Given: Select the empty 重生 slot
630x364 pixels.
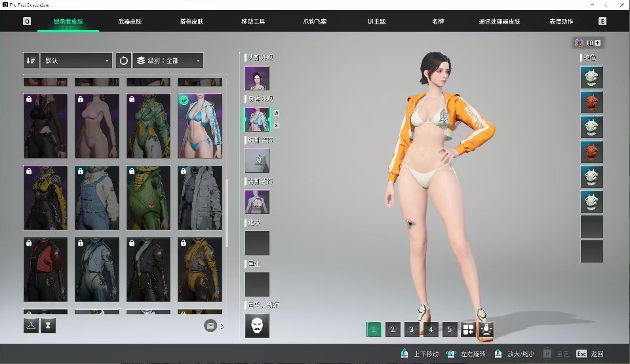Looking at the screenshot, I should click(257, 285).
